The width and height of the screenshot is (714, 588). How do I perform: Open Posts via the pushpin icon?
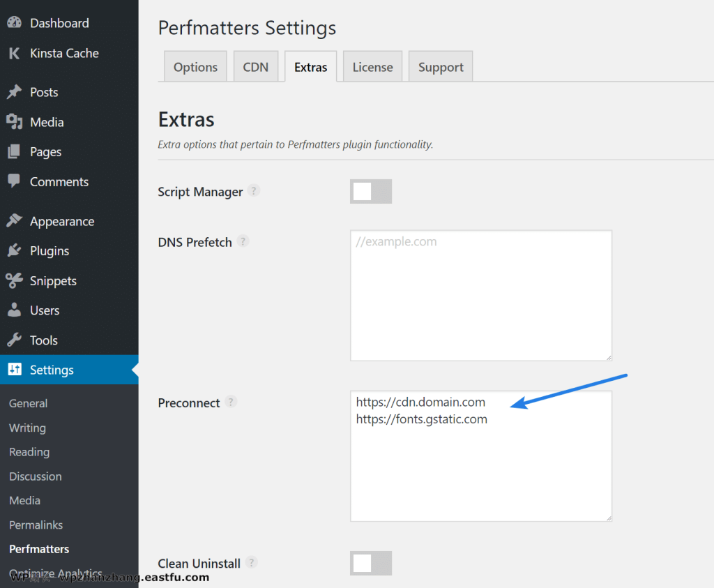click(x=14, y=92)
